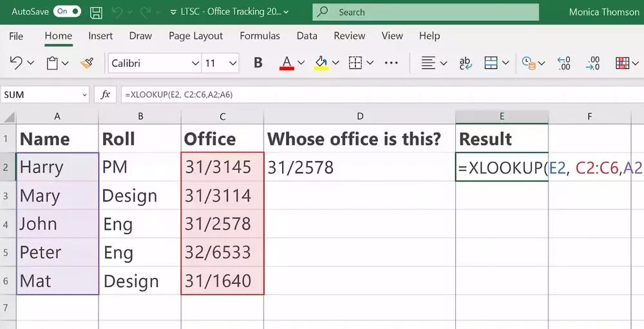Apply the yellow fill color
The image size is (644, 329).
[321, 63]
